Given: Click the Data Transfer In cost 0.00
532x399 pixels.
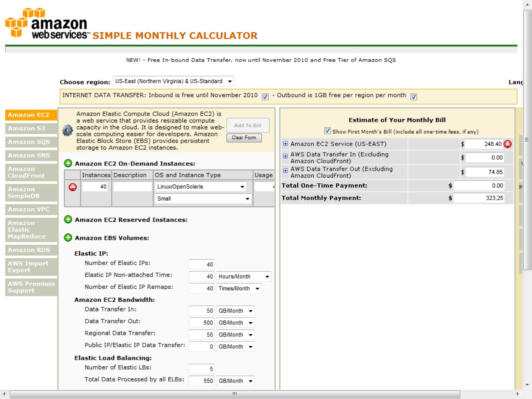Looking at the screenshot, I should (x=485, y=157).
